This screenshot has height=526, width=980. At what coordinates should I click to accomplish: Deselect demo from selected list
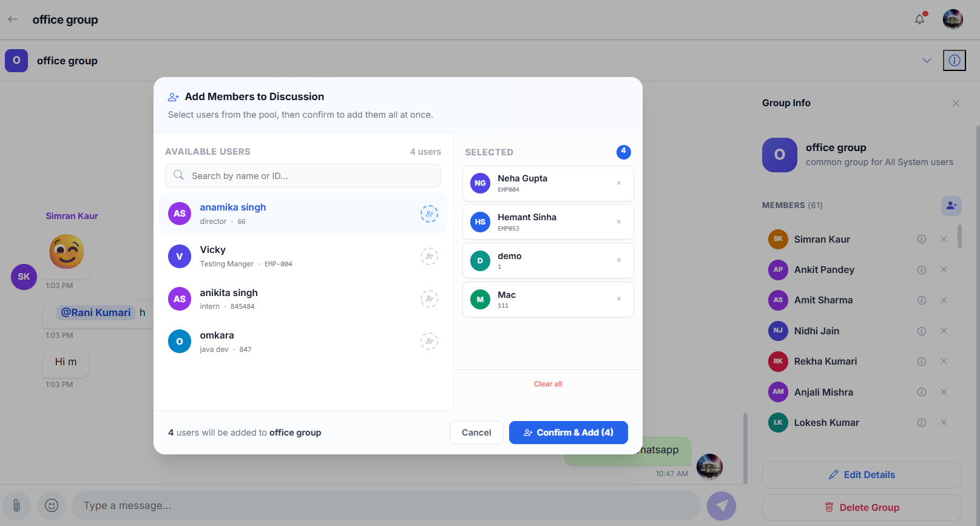[619, 260]
